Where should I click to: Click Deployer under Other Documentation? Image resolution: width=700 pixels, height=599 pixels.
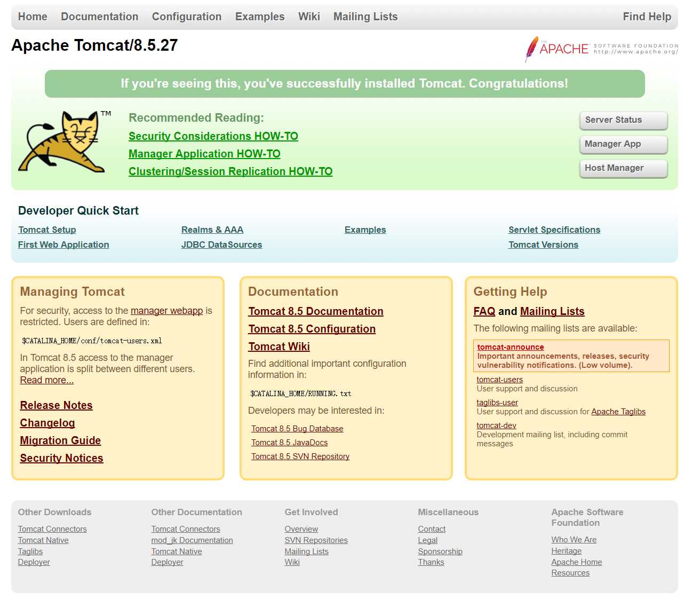[x=168, y=562]
